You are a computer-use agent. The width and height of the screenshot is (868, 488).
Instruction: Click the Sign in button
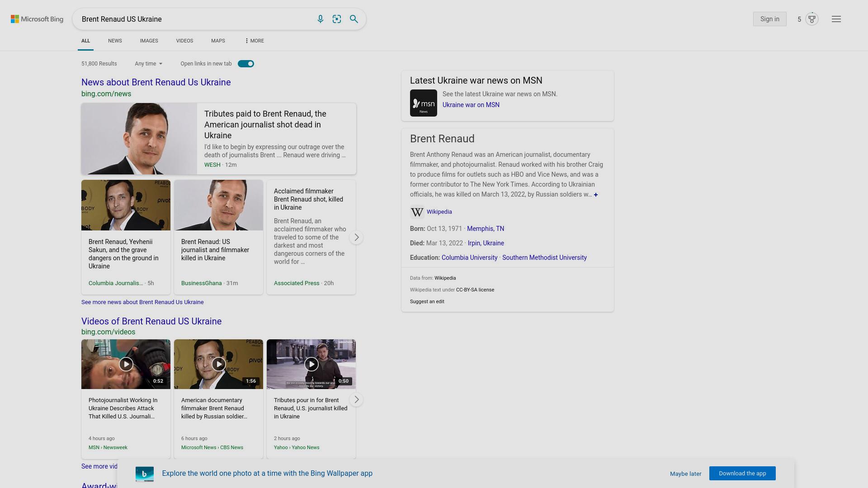[769, 19]
